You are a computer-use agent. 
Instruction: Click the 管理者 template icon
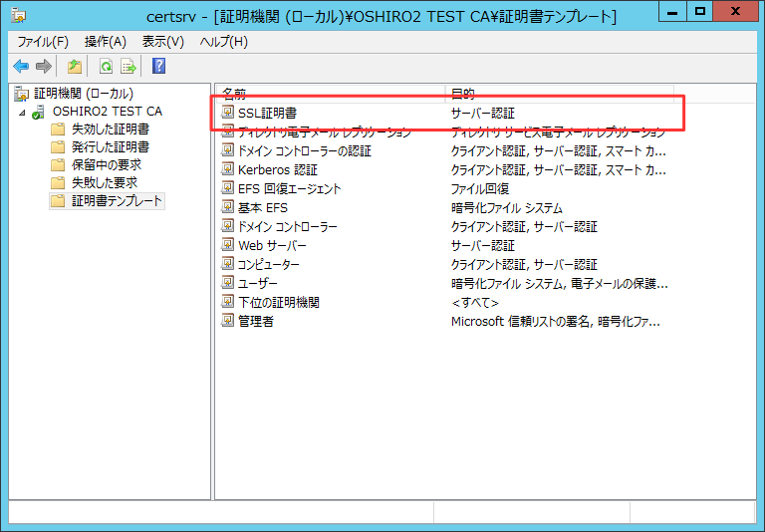click(227, 320)
